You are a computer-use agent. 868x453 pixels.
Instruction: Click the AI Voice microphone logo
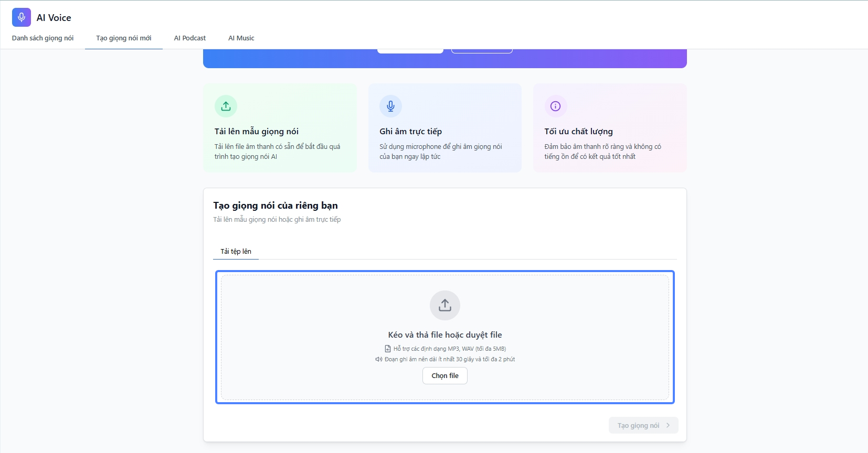coord(22,17)
